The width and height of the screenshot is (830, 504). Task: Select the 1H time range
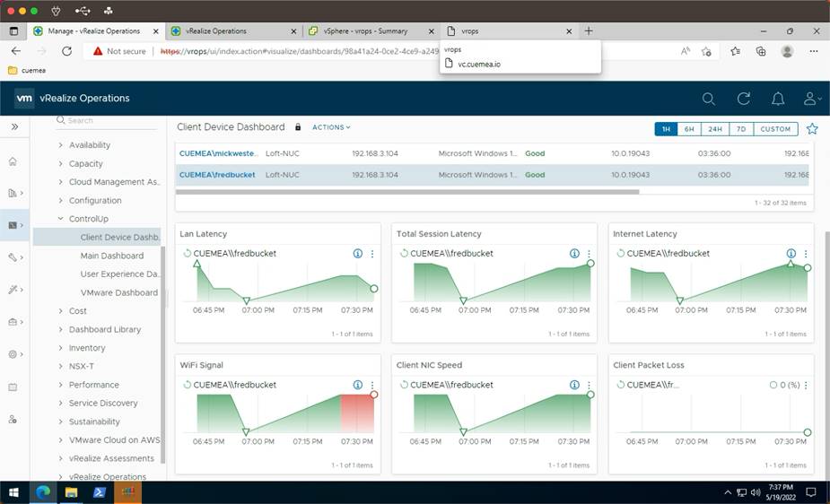[x=666, y=128]
